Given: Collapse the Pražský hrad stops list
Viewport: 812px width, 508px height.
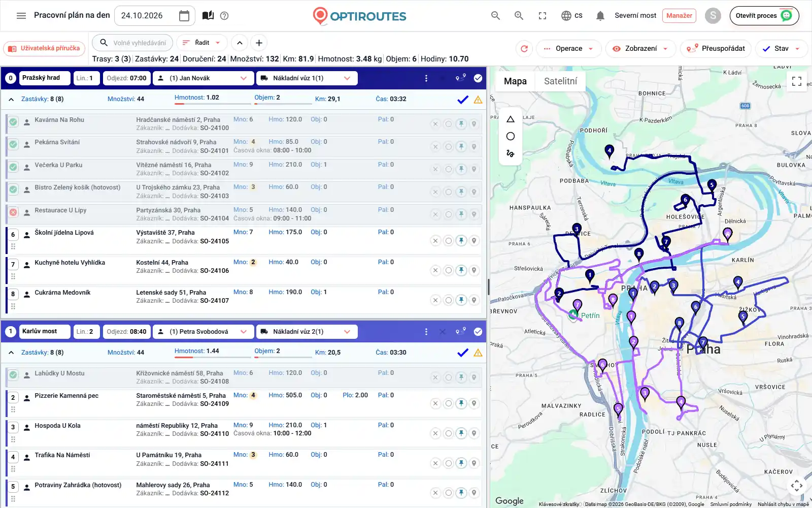Looking at the screenshot, I should pyautogui.click(x=11, y=100).
